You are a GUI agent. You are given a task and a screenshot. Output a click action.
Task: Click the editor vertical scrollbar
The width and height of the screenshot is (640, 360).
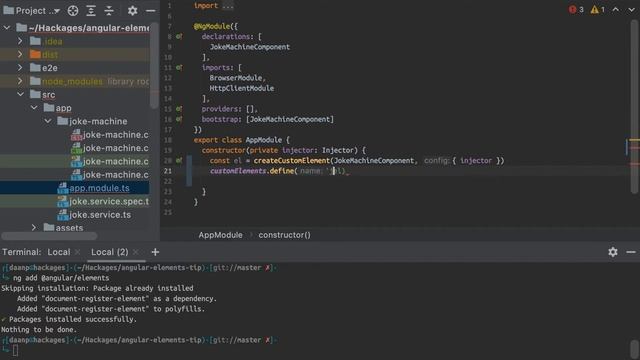[634, 106]
